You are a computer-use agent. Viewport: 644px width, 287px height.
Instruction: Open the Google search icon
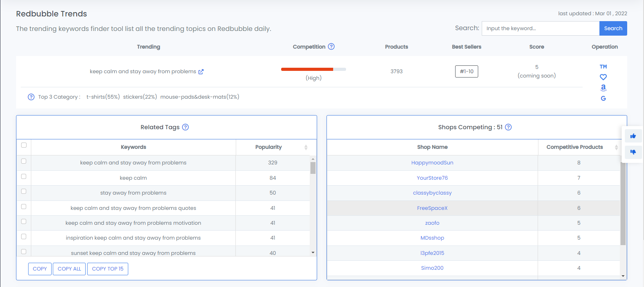point(603,98)
